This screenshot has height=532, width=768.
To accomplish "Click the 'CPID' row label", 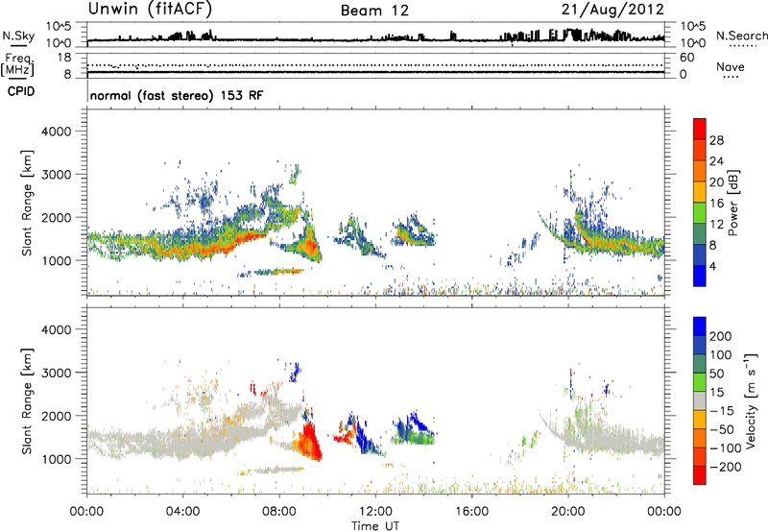I will pos(21,91).
